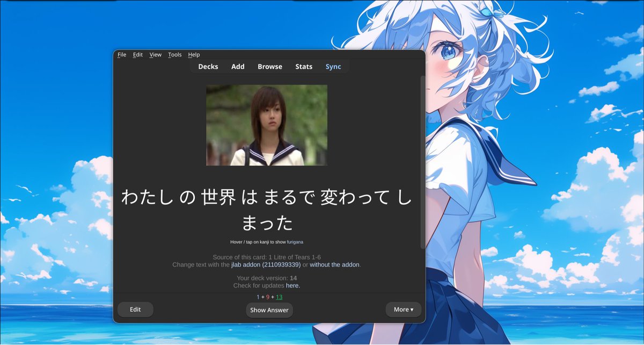Click Add to create a new card
The height and width of the screenshot is (345, 644).
(238, 67)
